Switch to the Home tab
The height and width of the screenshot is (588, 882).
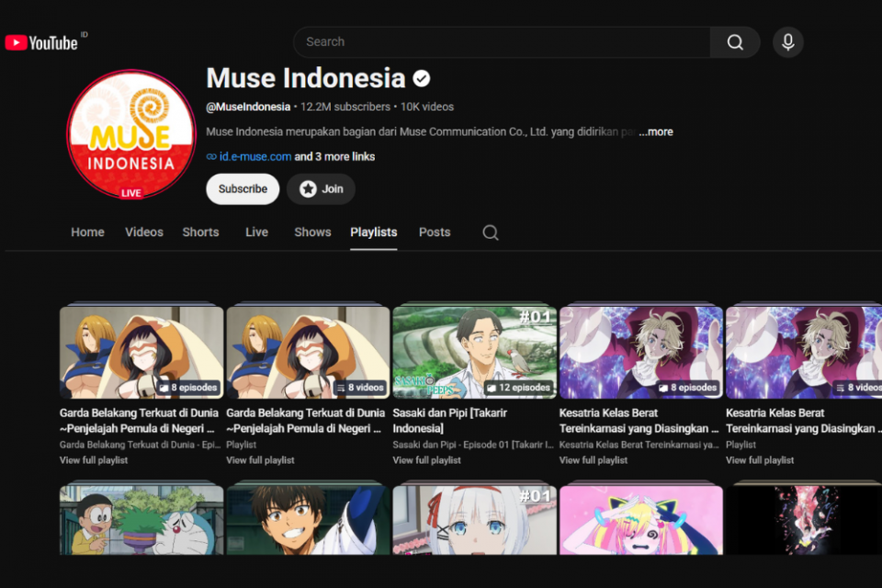point(88,232)
